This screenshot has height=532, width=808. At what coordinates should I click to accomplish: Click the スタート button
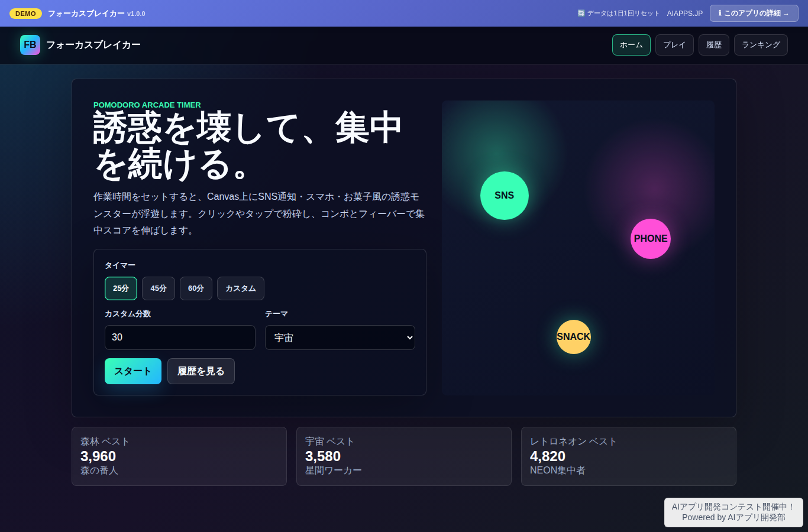[x=133, y=371]
